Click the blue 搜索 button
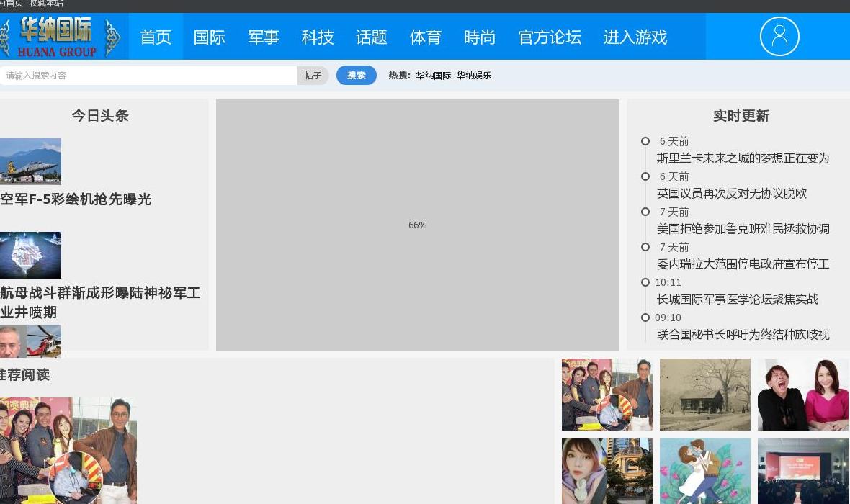 (x=356, y=76)
